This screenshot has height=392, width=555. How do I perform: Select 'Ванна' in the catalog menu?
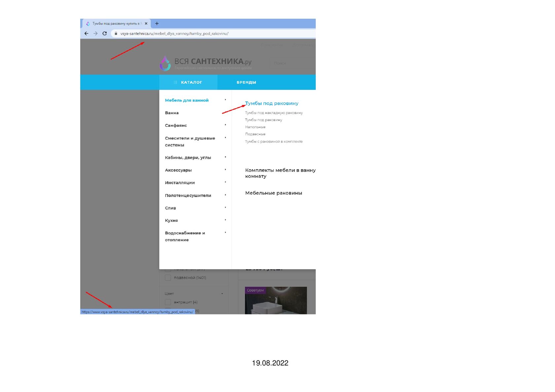pyautogui.click(x=172, y=113)
